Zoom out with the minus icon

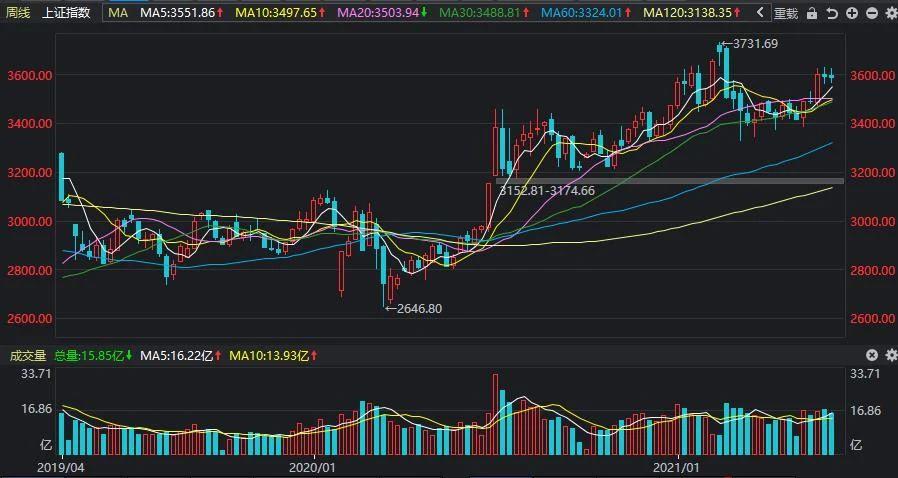871,13
